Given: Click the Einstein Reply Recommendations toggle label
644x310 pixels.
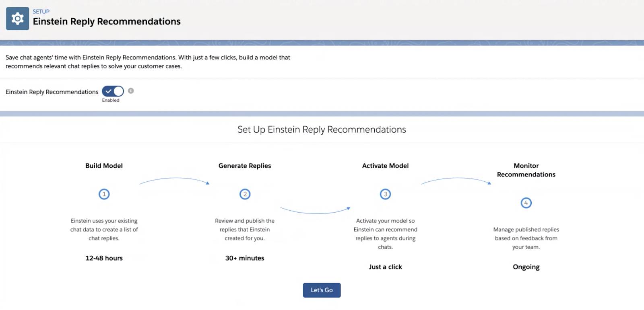Looking at the screenshot, I should coord(52,92).
